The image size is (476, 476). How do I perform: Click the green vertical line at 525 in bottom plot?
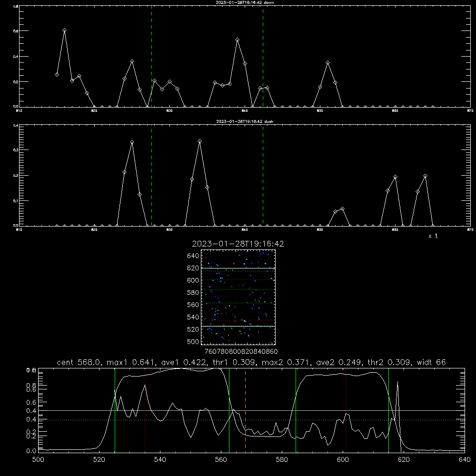(x=115, y=410)
